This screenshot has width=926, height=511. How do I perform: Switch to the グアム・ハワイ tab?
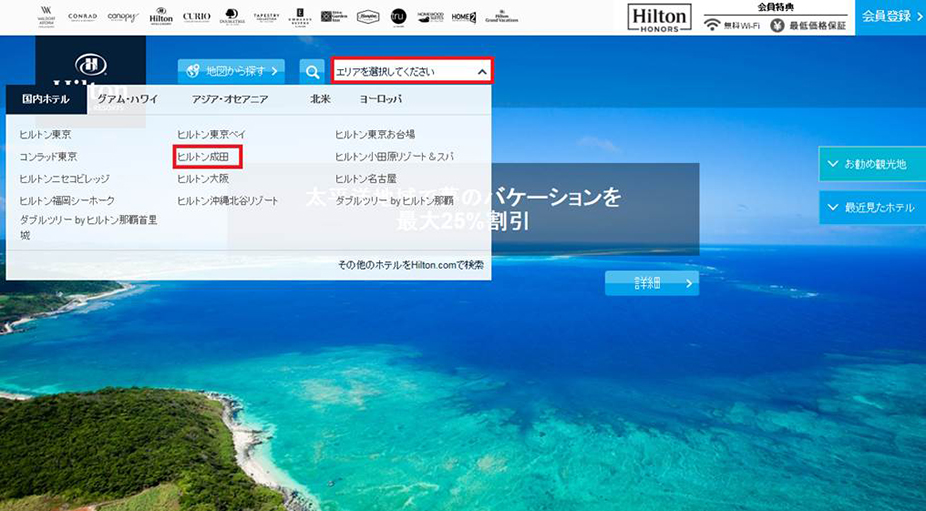click(x=128, y=99)
